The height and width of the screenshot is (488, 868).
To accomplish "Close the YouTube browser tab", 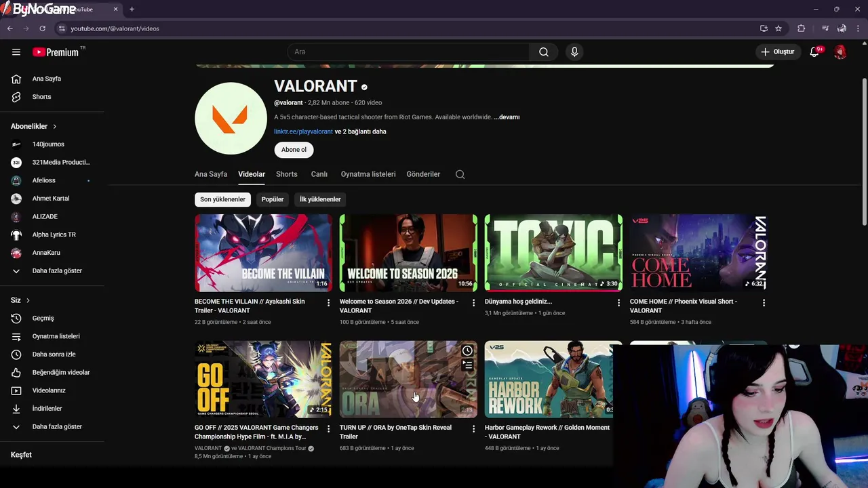I will click(115, 9).
